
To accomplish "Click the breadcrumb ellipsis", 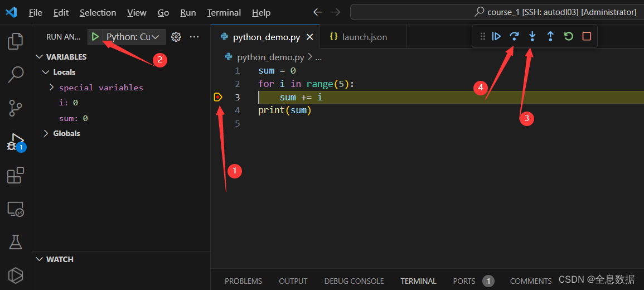I will (318, 57).
